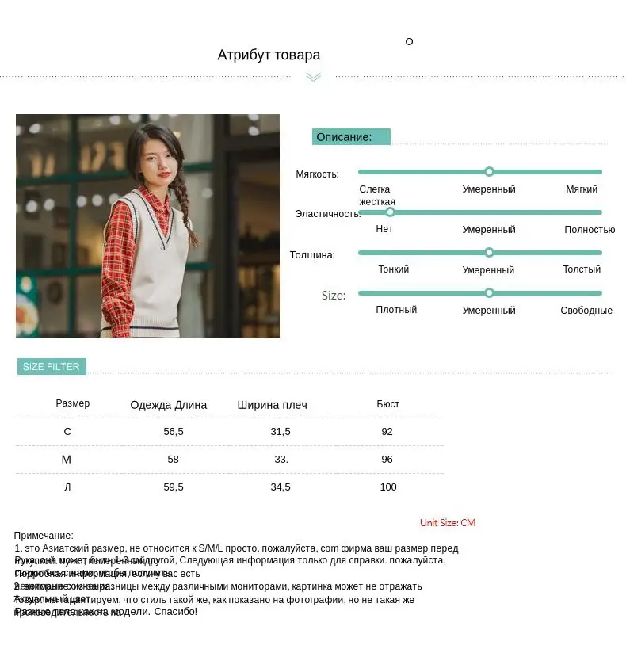Click the 33. shoulder width cell
626x672 pixels.
(x=281, y=460)
